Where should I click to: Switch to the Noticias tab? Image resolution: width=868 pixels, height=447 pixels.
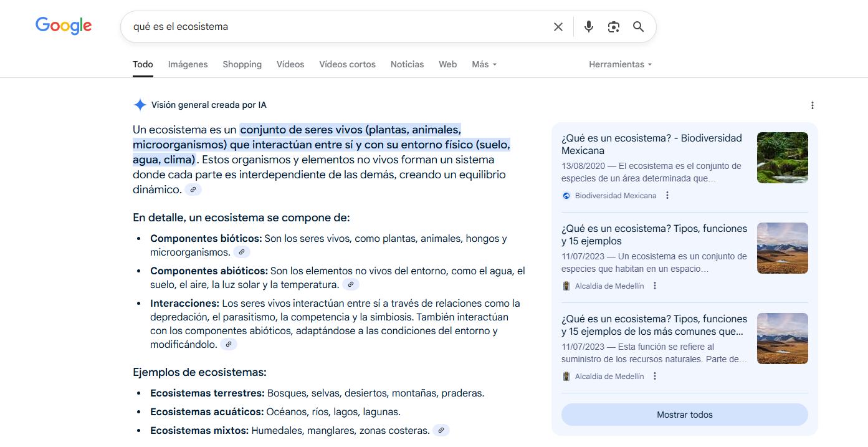tap(407, 64)
